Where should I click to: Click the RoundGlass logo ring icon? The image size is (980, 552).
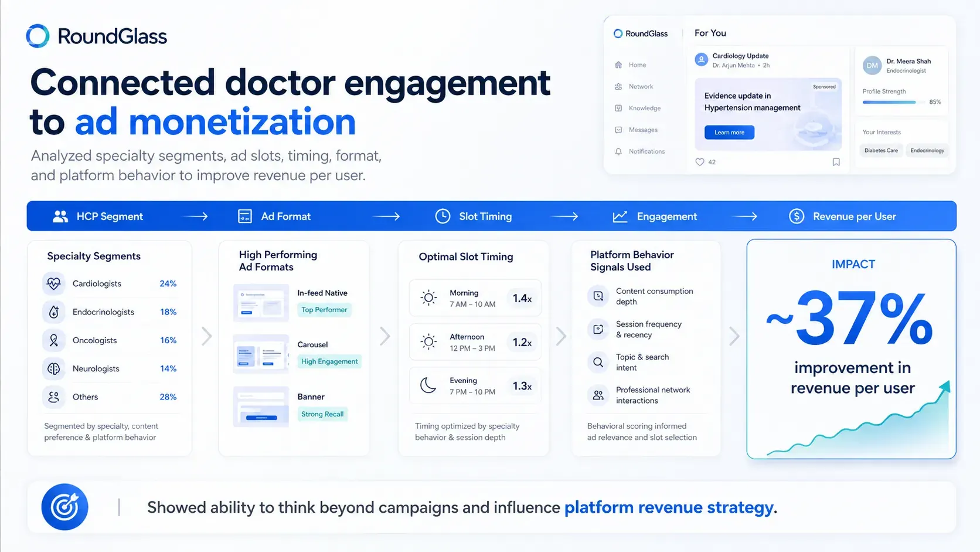[x=38, y=36]
